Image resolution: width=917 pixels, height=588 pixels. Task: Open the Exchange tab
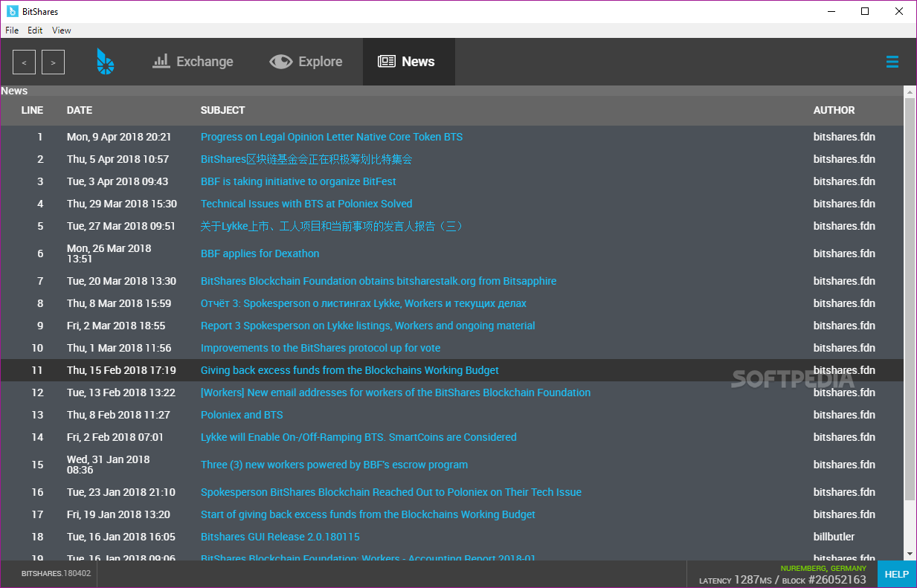pyautogui.click(x=193, y=62)
